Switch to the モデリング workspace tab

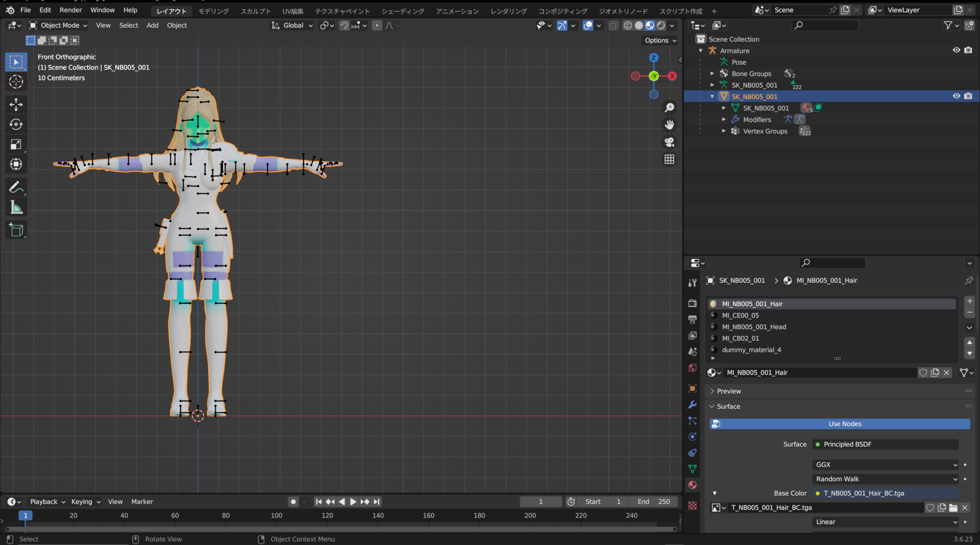pos(213,11)
